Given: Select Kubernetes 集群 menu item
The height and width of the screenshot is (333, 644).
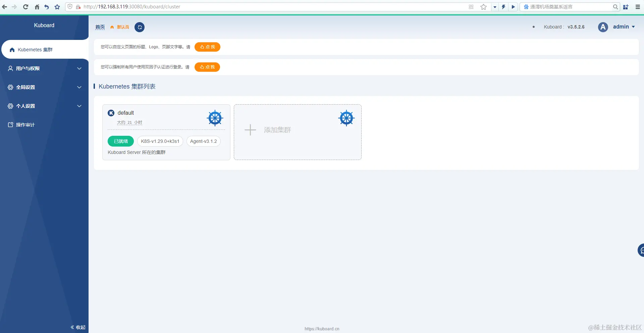Looking at the screenshot, I should 44,50.
